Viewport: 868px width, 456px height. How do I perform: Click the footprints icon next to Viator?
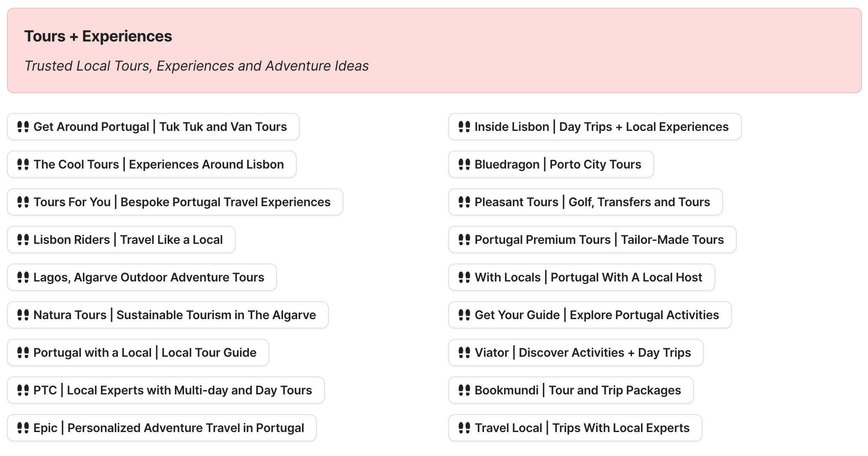465,352
